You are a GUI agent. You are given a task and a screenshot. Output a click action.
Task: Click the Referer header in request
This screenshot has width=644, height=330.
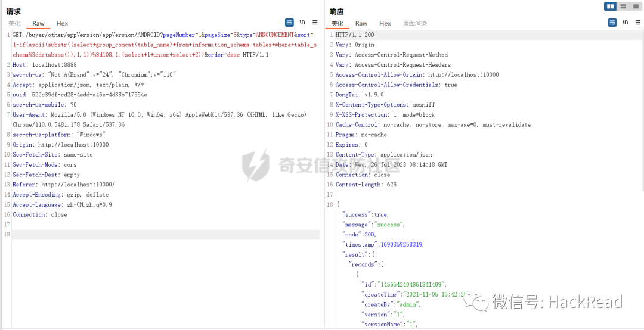click(64, 185)
